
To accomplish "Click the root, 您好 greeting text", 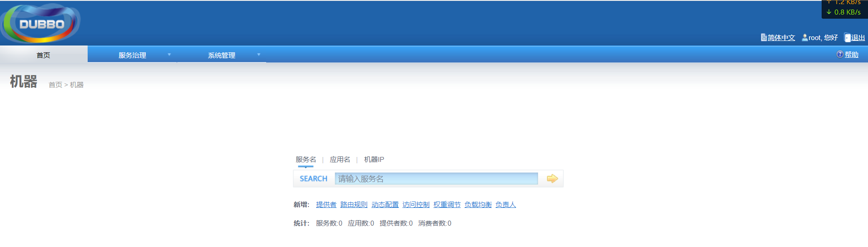I will pos(823,38).
